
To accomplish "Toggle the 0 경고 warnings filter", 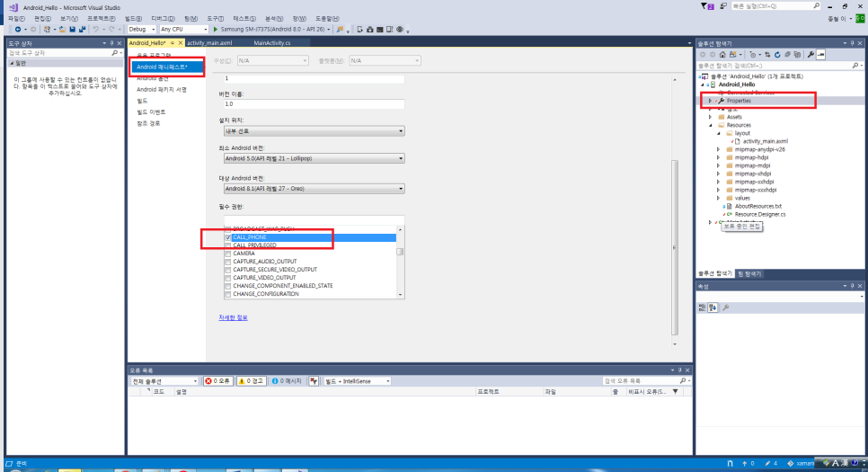I will click(251, 381).
